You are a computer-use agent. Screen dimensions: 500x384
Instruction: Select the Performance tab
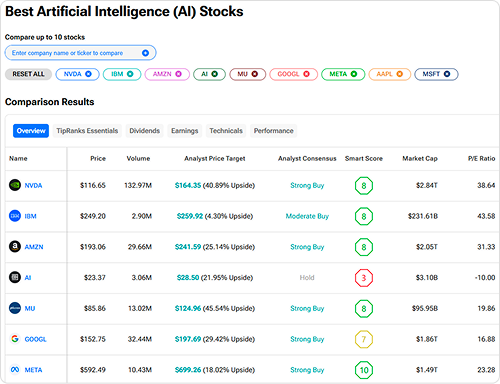tap(274, 131)
